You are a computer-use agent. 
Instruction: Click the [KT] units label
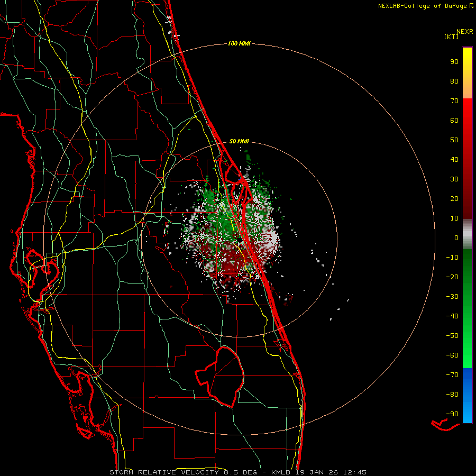[452, 36]
